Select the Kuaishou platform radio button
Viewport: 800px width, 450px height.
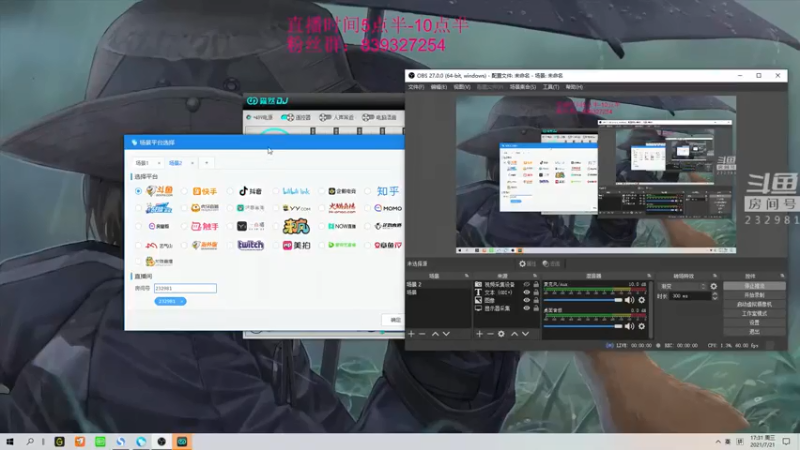184,191
